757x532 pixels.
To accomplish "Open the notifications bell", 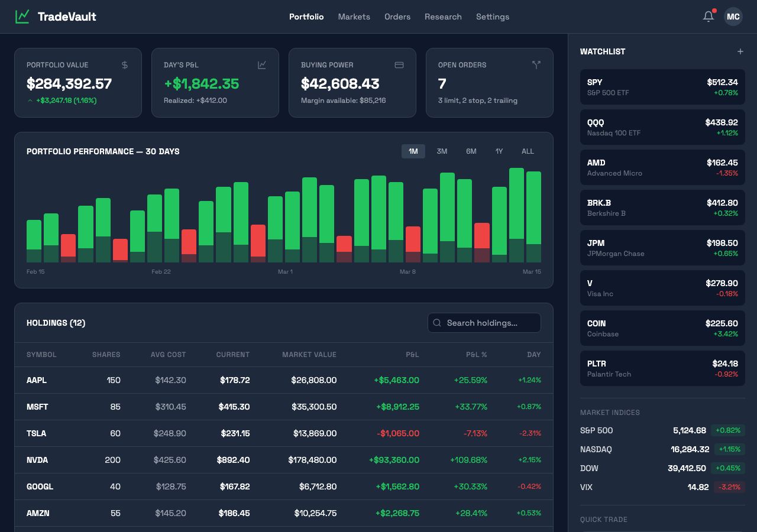I will tap(709, 17).
